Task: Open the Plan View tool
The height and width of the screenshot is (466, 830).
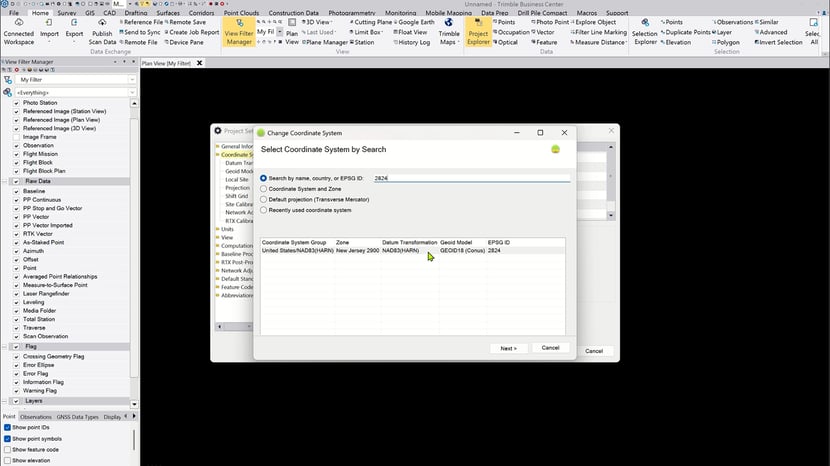Action: point(292,32)
